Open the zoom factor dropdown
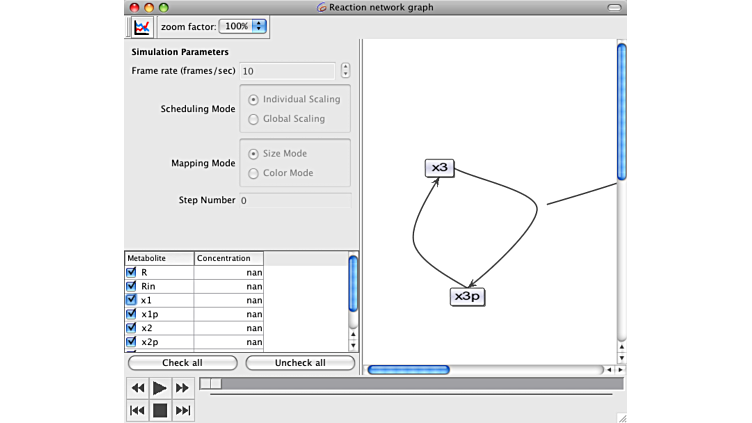The width and height of the screenshot is (752, 423). 243,26
